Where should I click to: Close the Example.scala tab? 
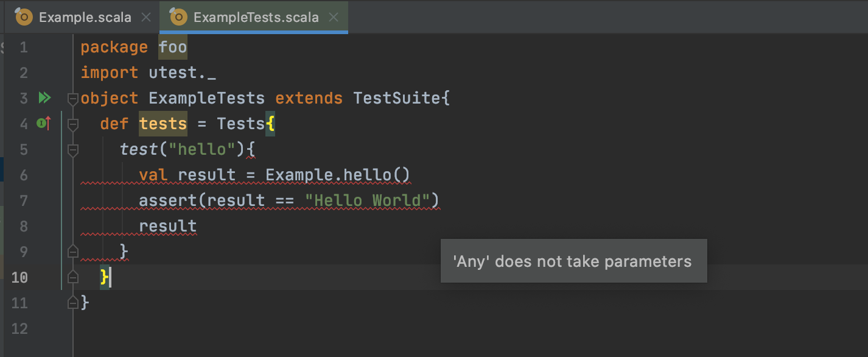coord(145,17)
